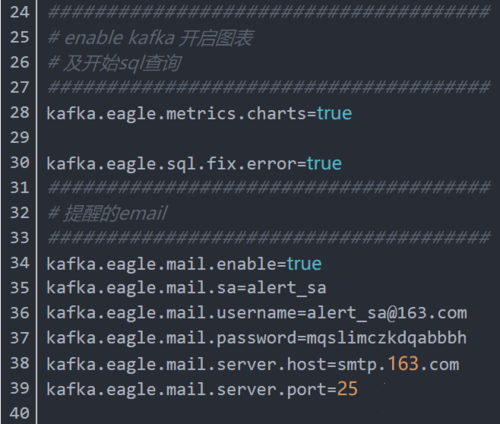Click the alert_sa value on line 35
The image size is (500, 424).
pyautogui.click(x=286, y=288)
